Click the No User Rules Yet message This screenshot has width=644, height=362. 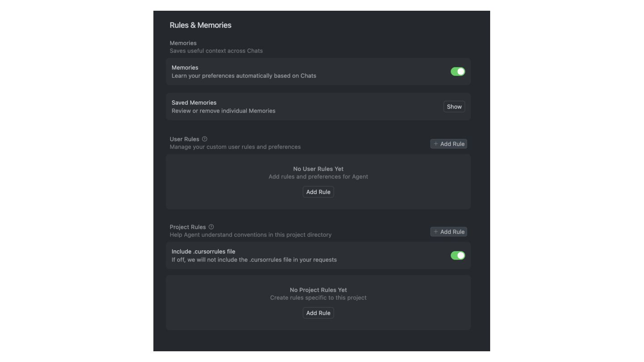(318, 169)
